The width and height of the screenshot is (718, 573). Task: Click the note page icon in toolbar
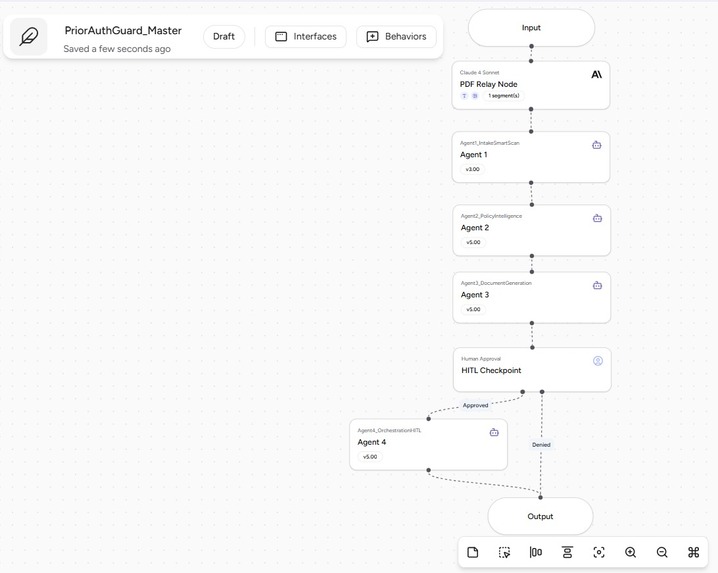473,552
